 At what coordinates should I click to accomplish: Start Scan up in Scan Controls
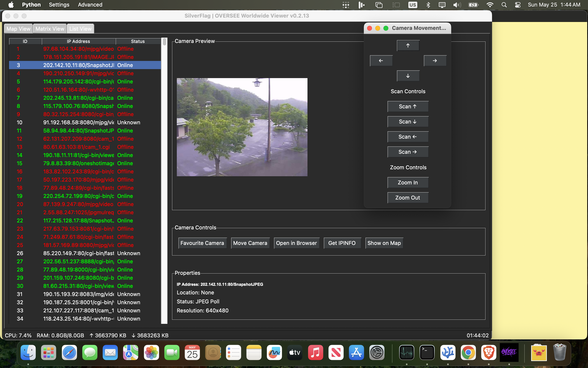(408, 107)
